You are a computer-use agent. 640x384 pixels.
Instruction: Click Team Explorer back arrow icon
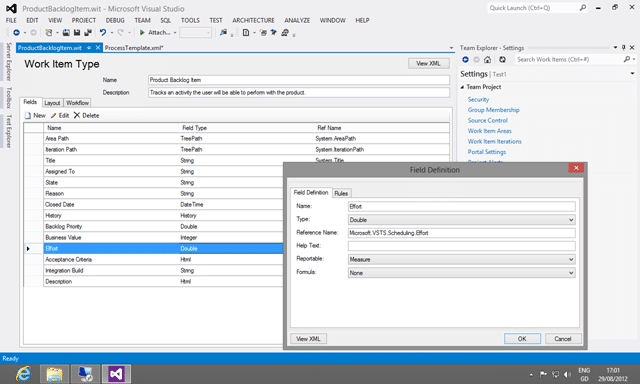click(x=465, y=60)
